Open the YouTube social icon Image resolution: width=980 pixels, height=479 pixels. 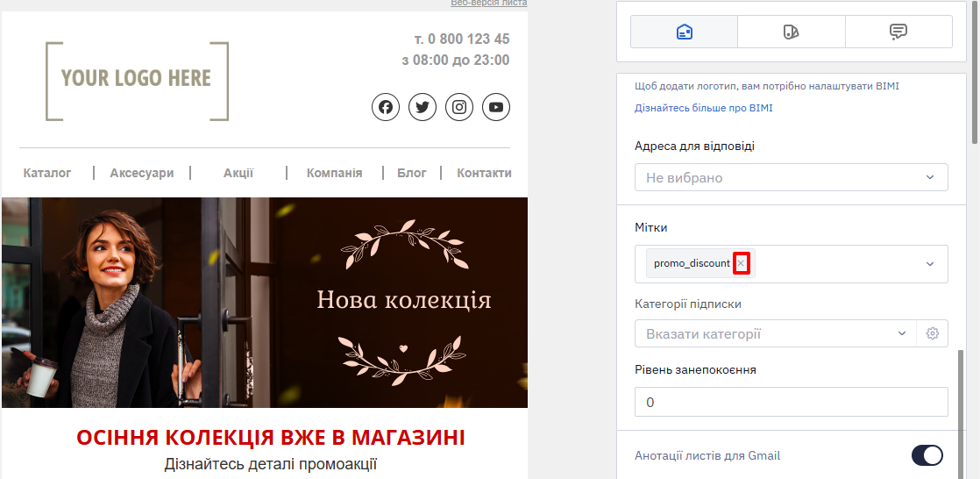496,107
